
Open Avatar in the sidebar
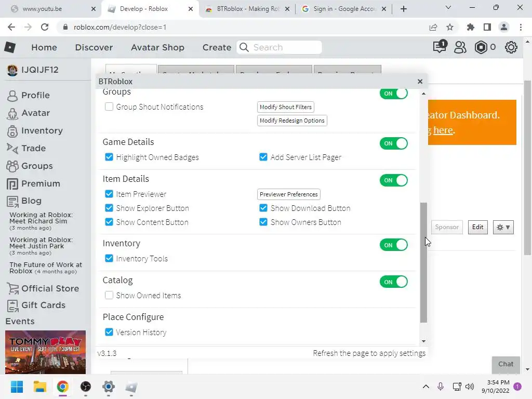pos(36,113)
